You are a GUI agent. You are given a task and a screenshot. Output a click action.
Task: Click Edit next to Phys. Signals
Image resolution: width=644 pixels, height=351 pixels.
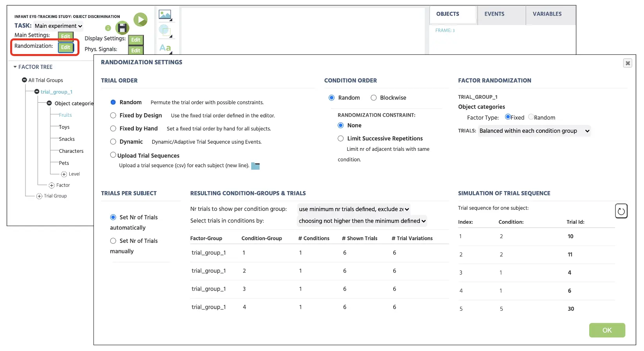[x=136, y=50]
